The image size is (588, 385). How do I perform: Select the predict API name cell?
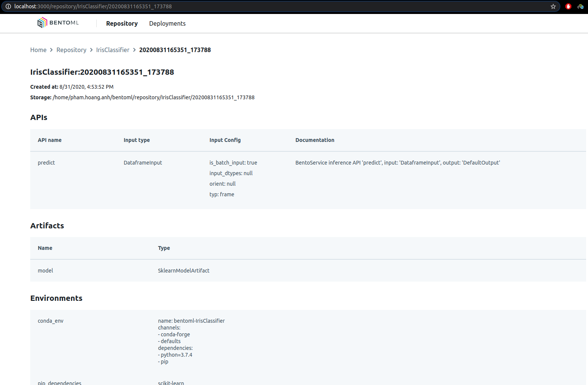pyautogui.click(x=46, y=163)
